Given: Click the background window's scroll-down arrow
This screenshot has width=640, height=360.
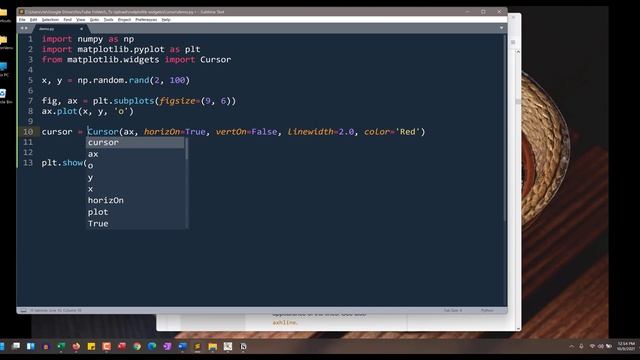Looking at the screenshot, I should click(518, 328).
